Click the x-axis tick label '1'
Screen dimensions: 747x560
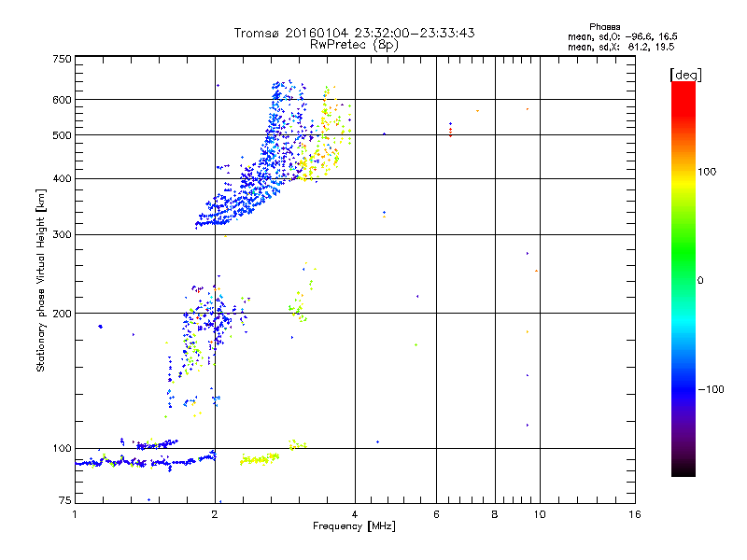coord(75,514)
